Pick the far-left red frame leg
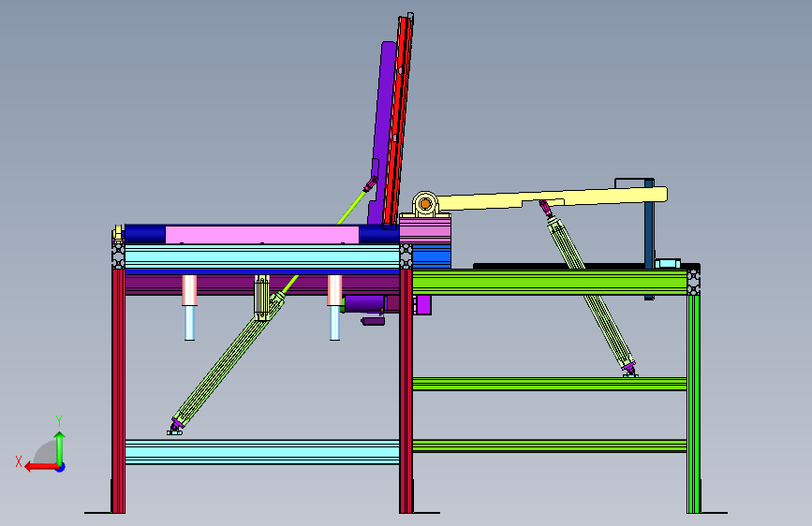The image size is (812, 526). (119, 391)
